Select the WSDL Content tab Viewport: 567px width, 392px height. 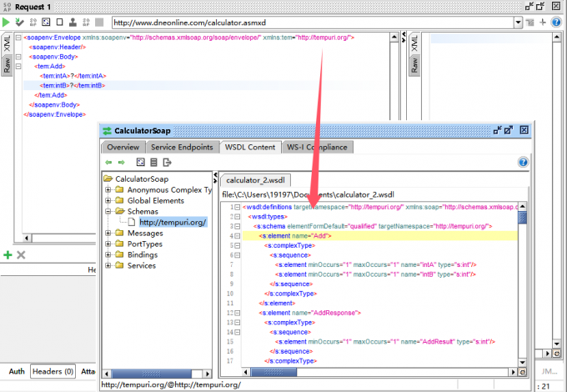250,147
